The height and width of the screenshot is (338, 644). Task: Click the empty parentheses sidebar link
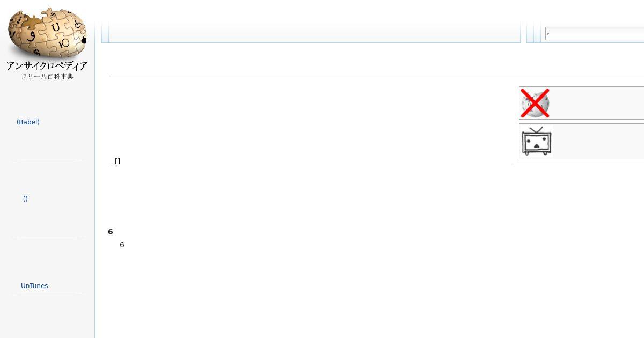click(25, 199)
